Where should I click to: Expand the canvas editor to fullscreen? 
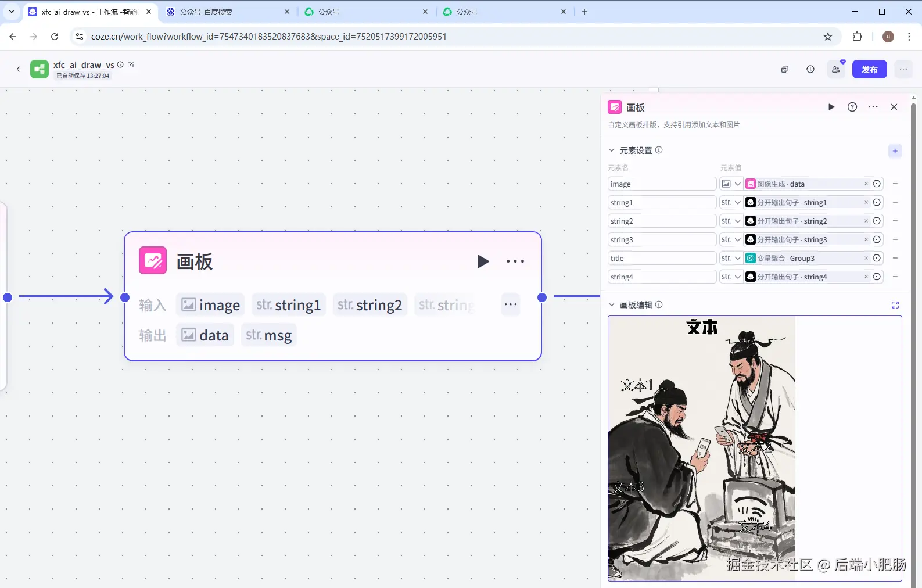895,305
